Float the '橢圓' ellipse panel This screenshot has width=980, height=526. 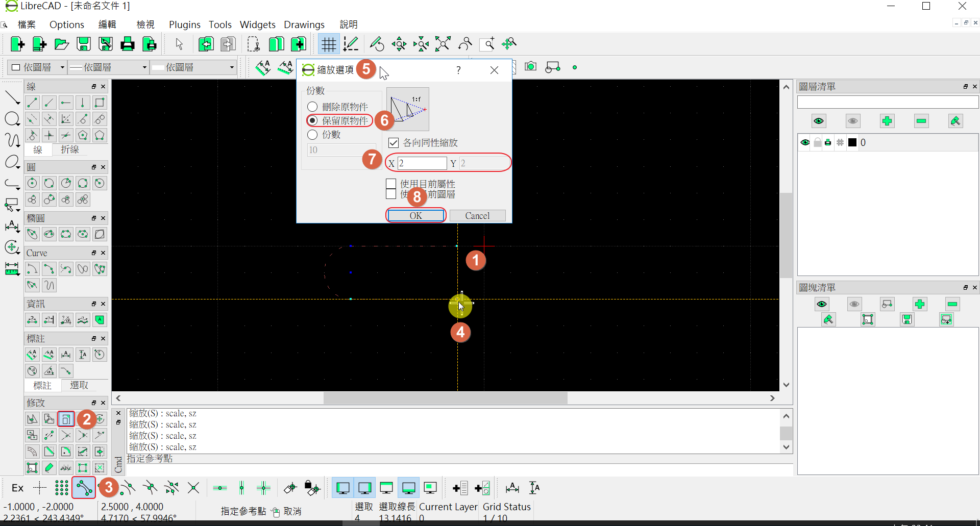tap(94, 218)
